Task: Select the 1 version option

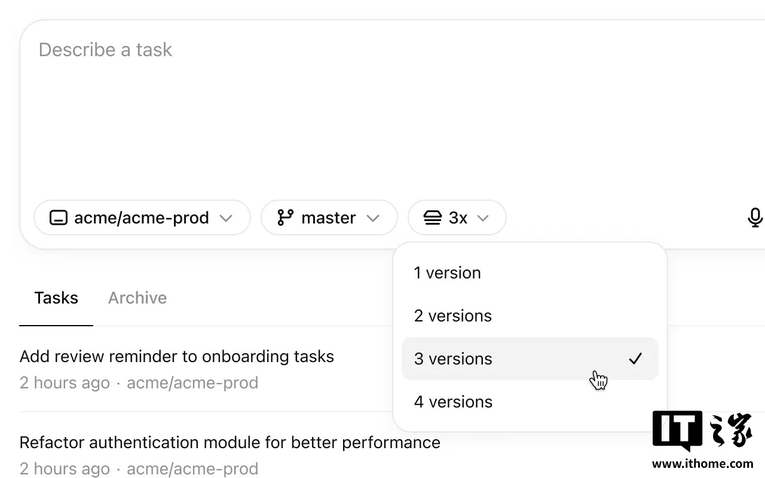Action: [x=530, y=273]
